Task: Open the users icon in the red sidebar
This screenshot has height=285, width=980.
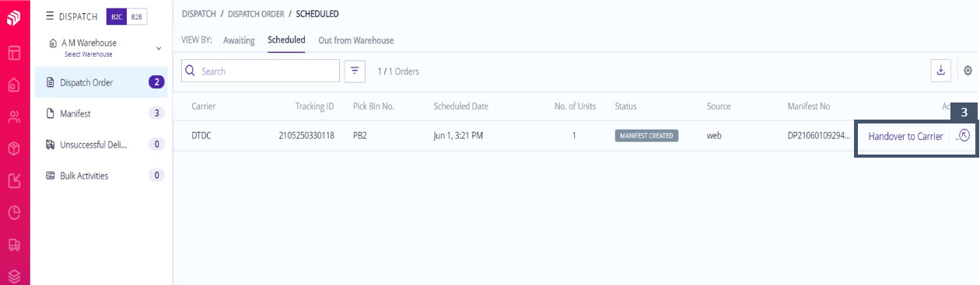Action: click(x=14, y=117)
